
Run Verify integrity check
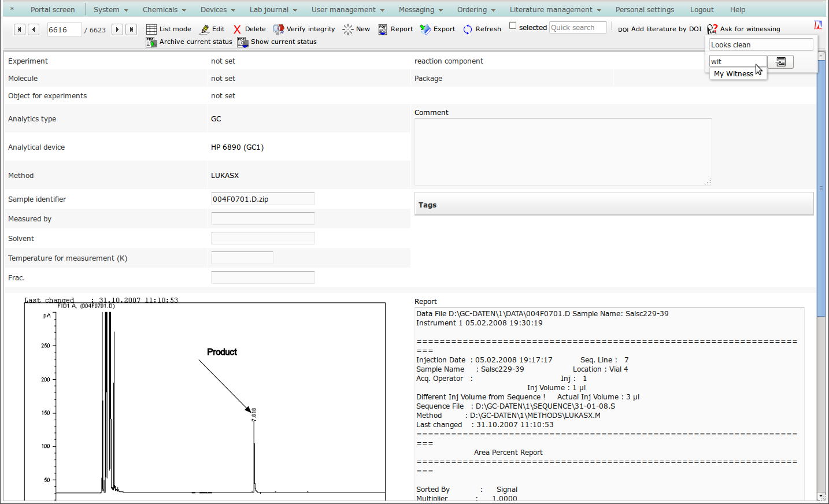pos(304,29)
